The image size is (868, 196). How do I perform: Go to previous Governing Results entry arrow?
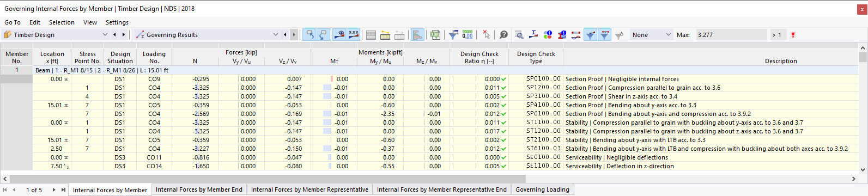pyautogui.click(x=285, y=35)
